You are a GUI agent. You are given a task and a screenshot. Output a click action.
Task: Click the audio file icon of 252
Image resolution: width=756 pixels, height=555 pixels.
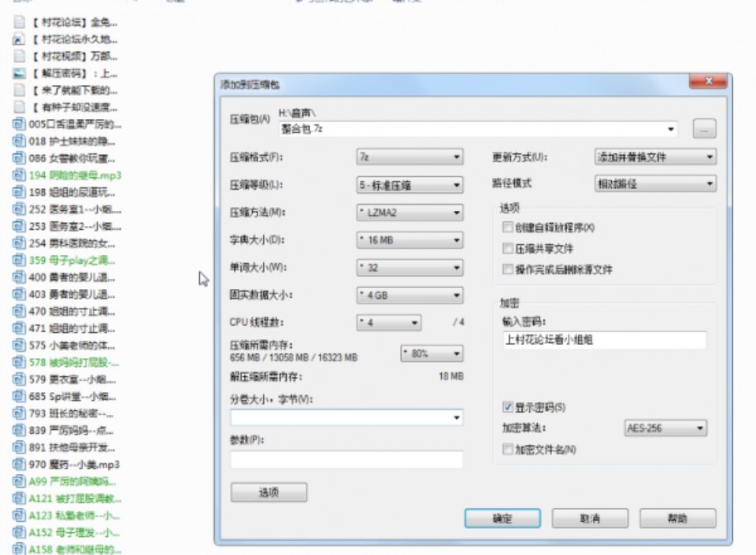click(x=19, y=209)
